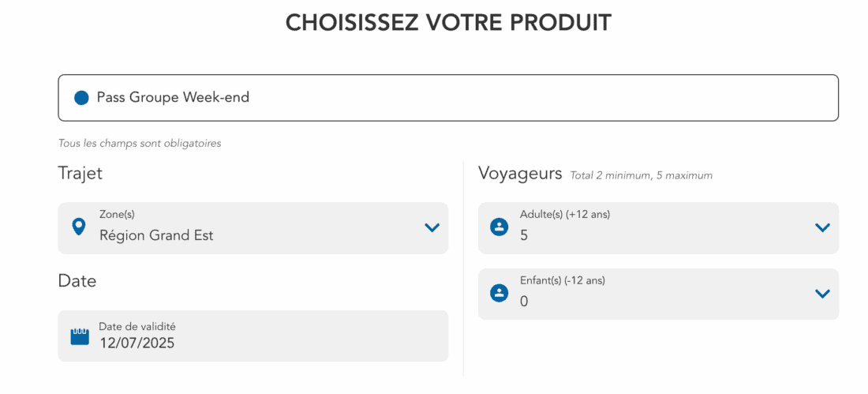Click the person icon next to Adulte(s)
The width and height of the screenshot is (868, 394).
tap(499, 227)
